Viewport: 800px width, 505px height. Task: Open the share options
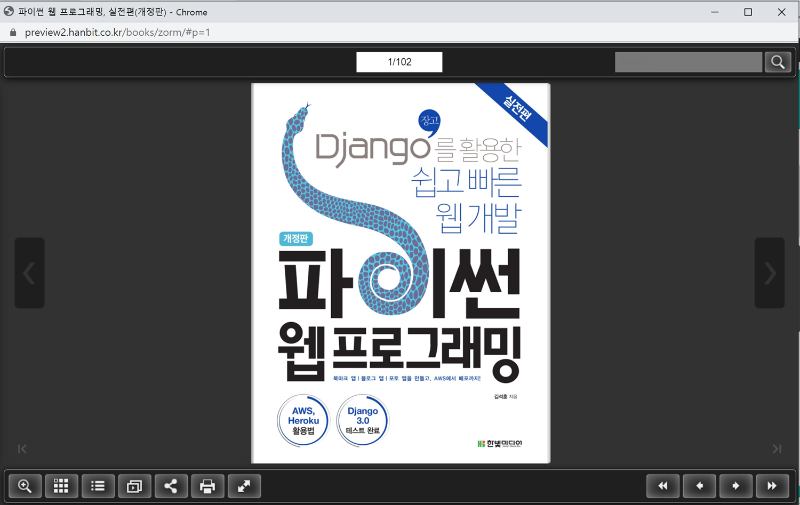click(x=171, y=486)
